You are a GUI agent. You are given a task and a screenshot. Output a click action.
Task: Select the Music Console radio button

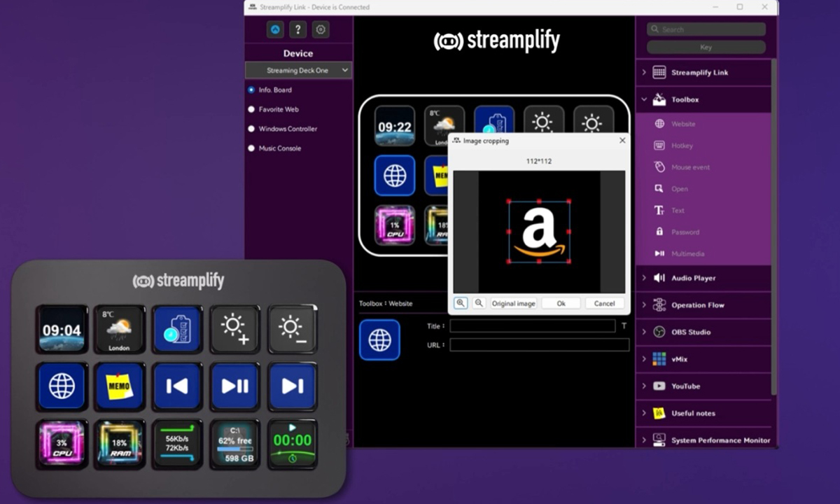point(251,148)
